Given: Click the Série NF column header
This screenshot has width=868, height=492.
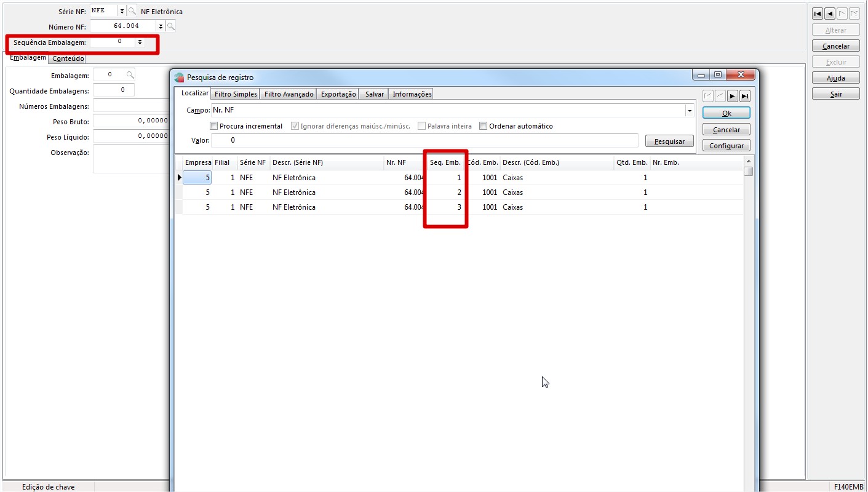Looking at the screenshot, I should click(x=253, y=162).
